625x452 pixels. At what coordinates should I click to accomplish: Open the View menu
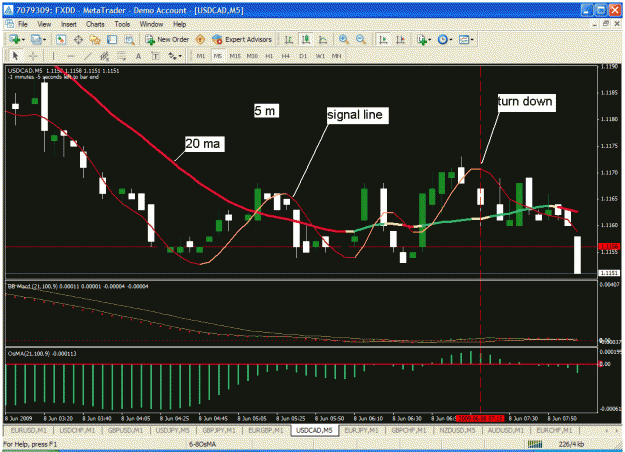[44, 24]
